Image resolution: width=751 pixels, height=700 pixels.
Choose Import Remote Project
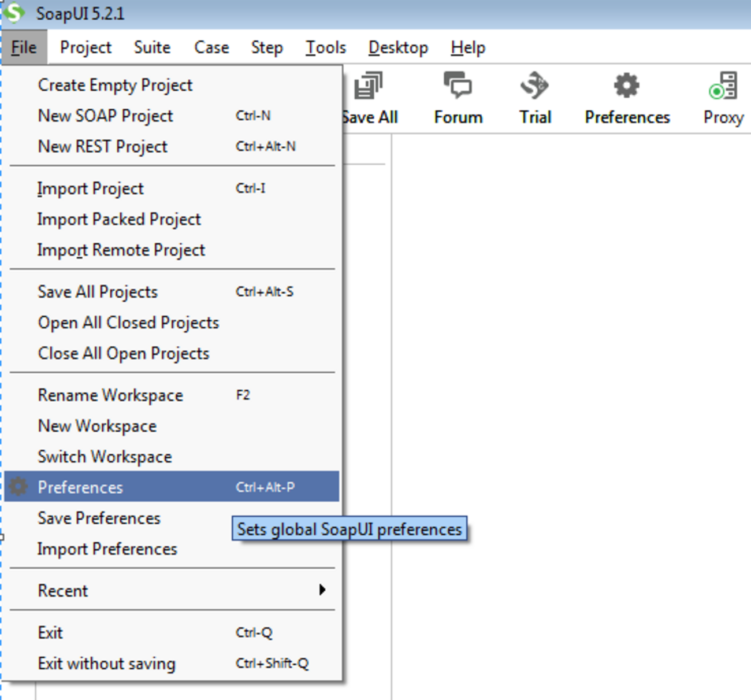[x=172, y=250]
